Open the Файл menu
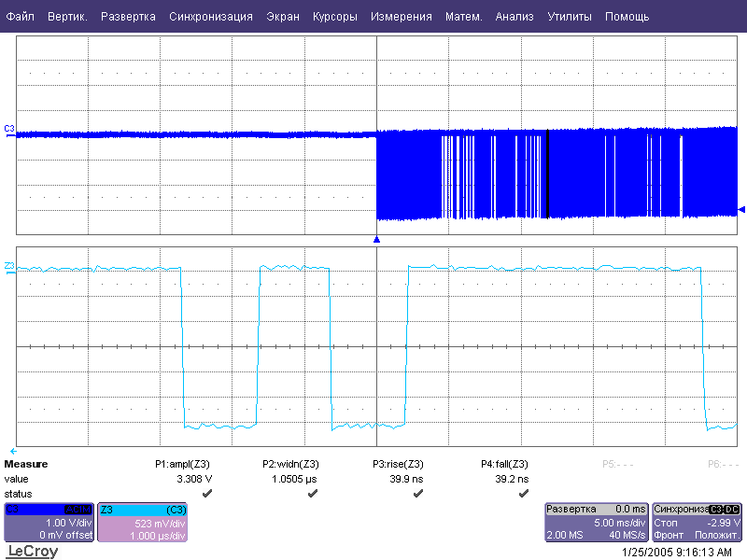 (x=20, y=17)
